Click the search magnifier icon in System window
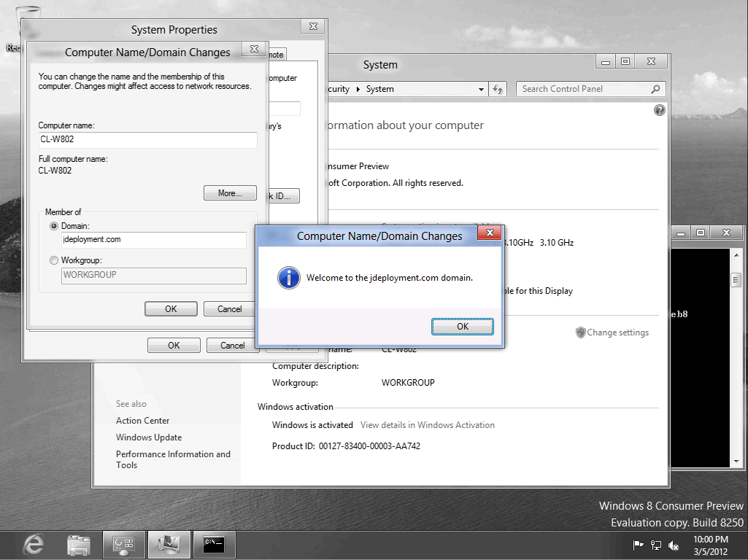Screen dimensions: 748x560 [656, 89]
